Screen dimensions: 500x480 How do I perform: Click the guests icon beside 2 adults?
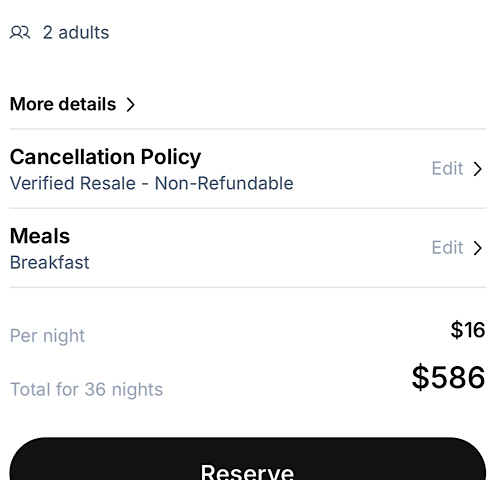click(x=20, y=33)
